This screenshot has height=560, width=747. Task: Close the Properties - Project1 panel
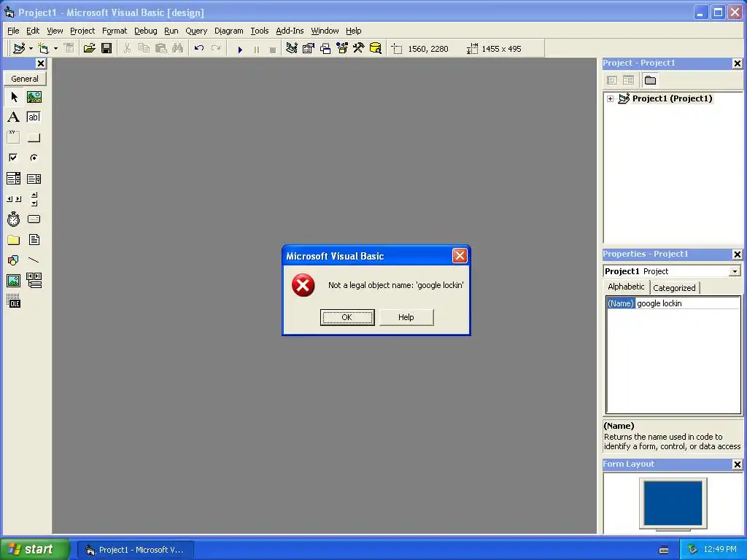point(737,254)
